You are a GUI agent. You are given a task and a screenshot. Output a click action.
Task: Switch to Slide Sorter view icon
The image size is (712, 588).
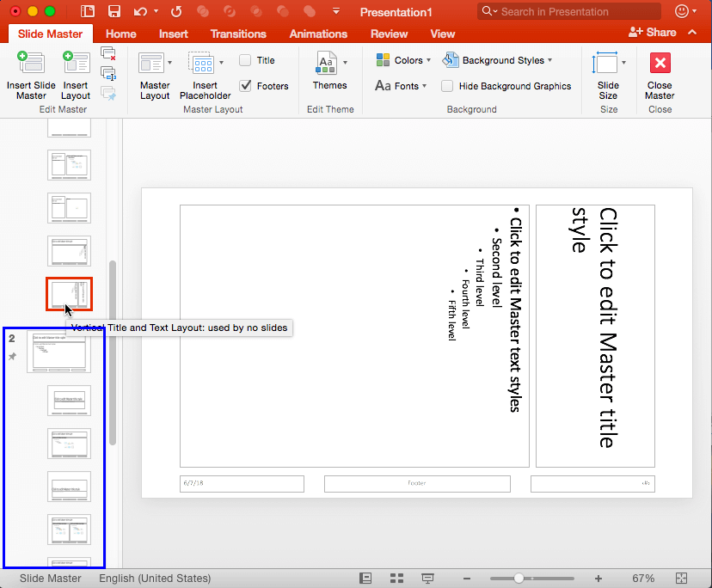[x=396, y=579]
